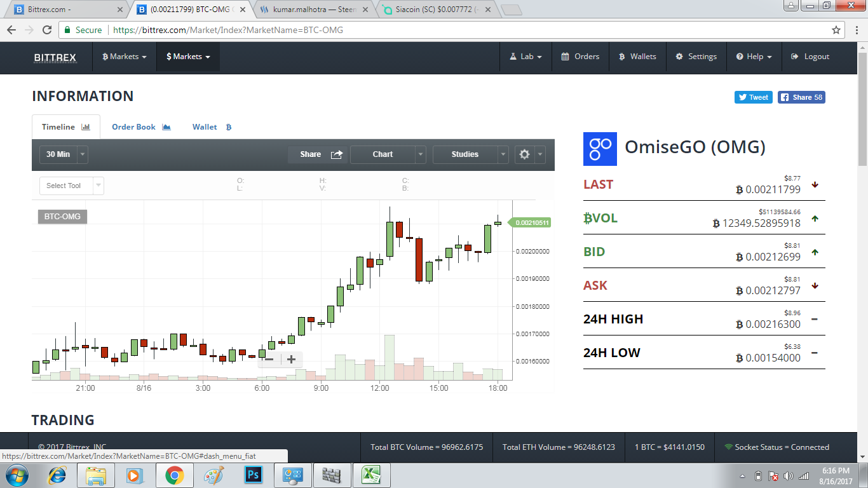Screen dimensions: 868x488
Task: Open Photoshop from the taskbar
Action: (x=254, y=475)
